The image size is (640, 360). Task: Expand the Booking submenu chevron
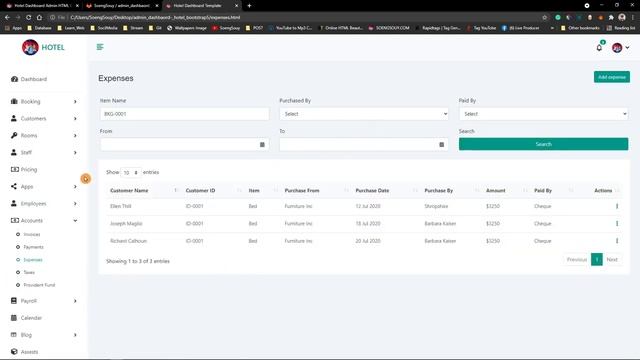point(75,102)
